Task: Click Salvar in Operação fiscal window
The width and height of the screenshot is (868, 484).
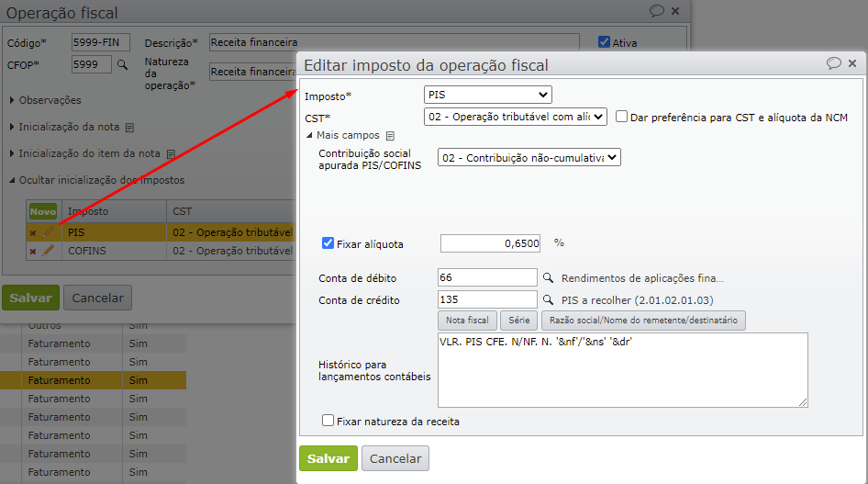Action: click(30, 298)
